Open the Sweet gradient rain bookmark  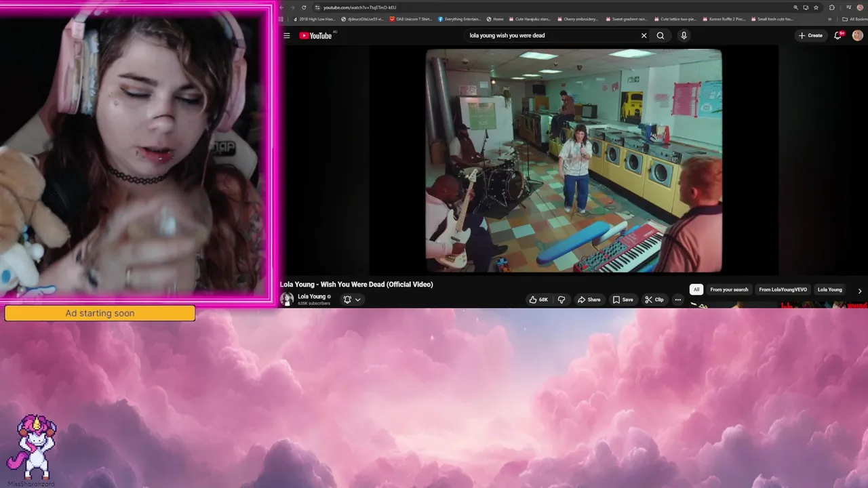[x=627, y=19]
